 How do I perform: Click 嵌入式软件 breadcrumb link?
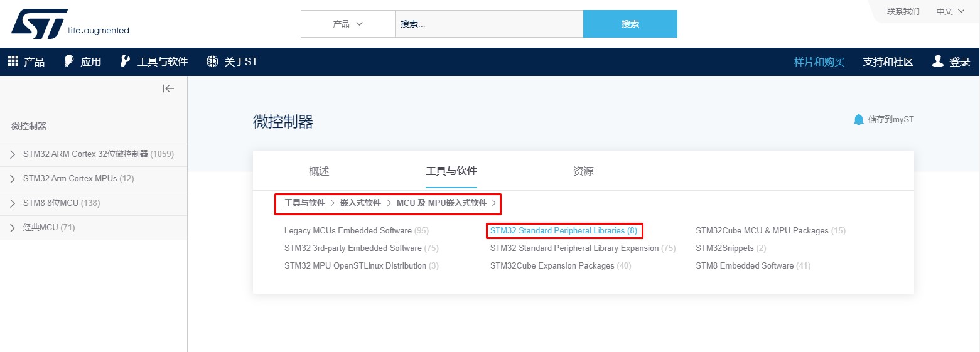[x=360, y=203]
